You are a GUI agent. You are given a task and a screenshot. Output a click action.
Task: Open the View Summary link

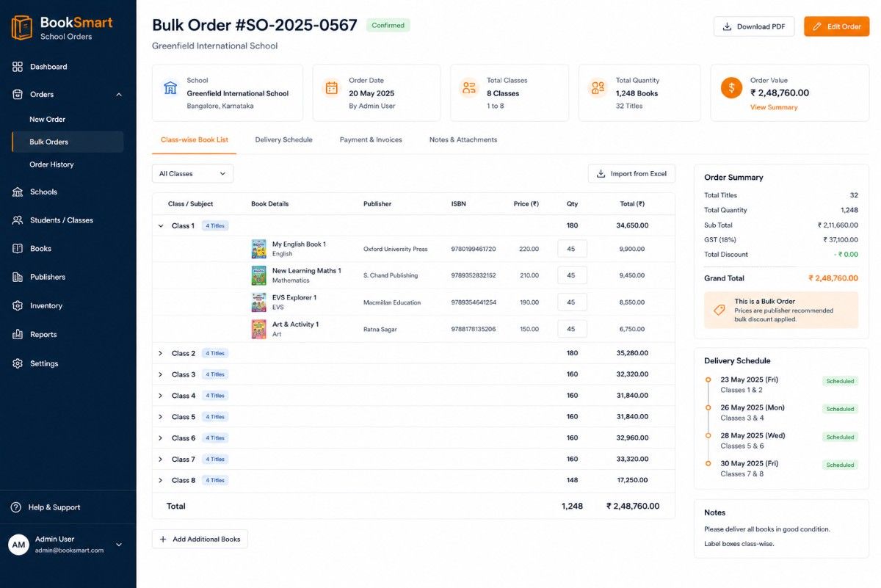(x=774, y=107)
